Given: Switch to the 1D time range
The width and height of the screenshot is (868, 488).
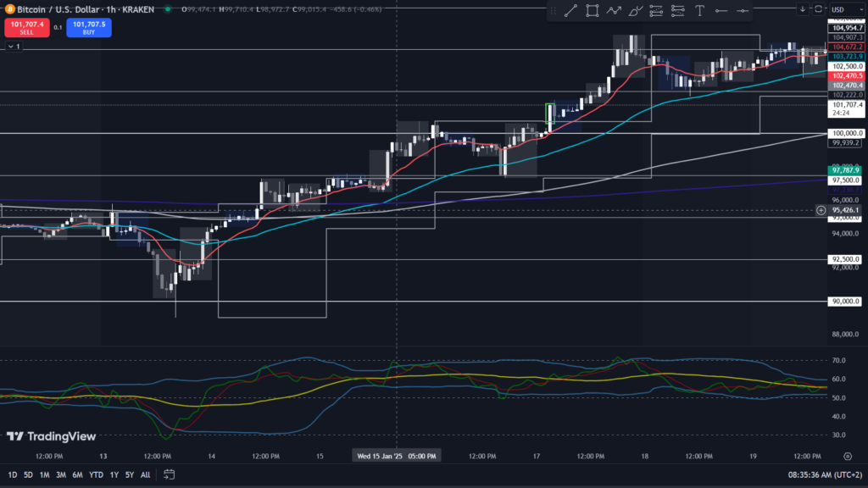Looking at the screenshot, I should 13,474.
